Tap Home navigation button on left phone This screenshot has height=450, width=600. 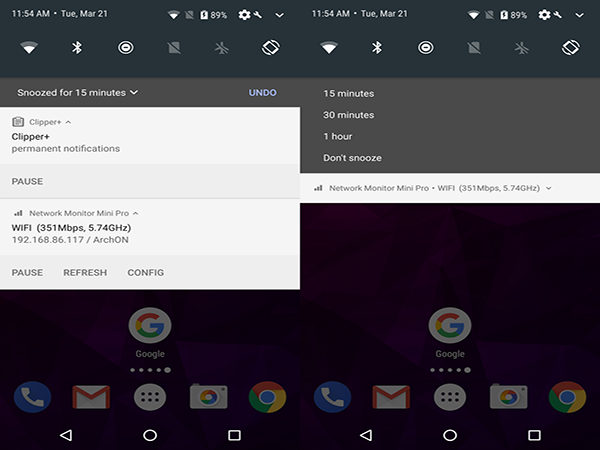(150, 435)
